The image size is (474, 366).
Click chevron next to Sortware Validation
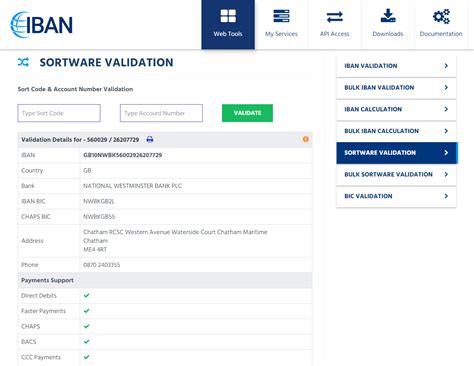pos(446,153)
